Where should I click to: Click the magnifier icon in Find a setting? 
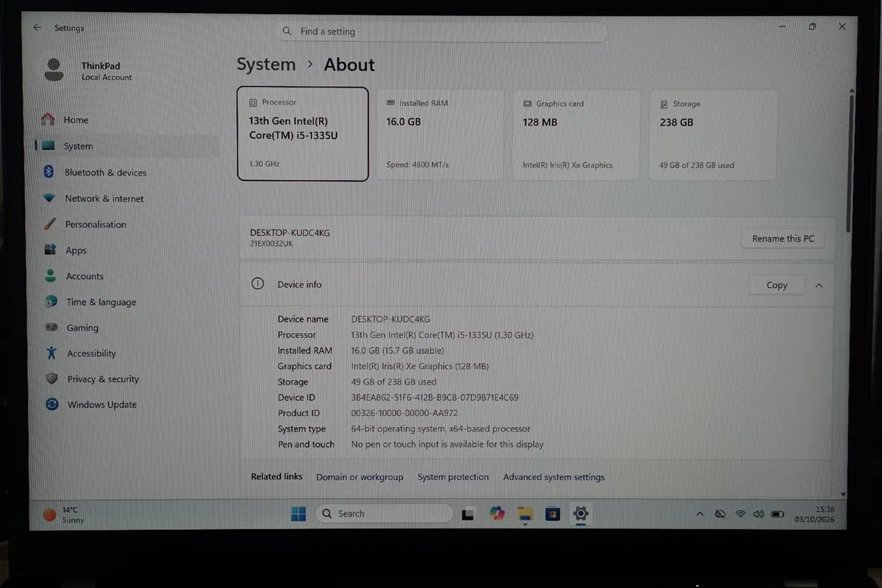287,32
